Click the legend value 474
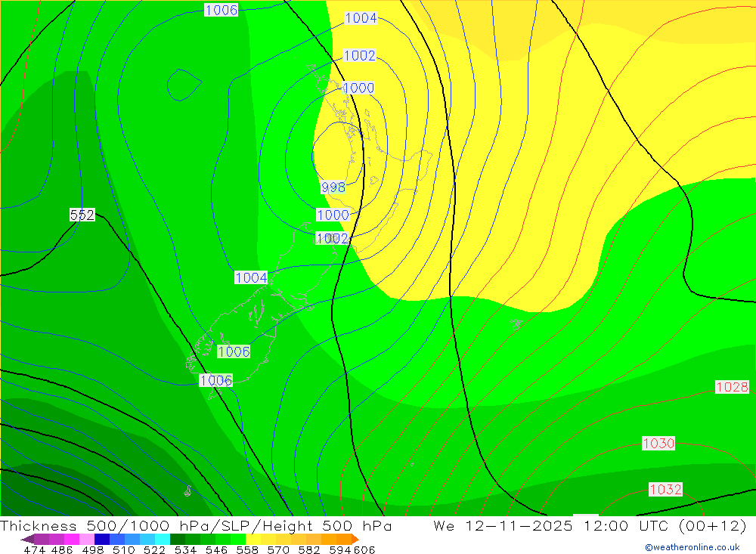 (x=34, y=550)
